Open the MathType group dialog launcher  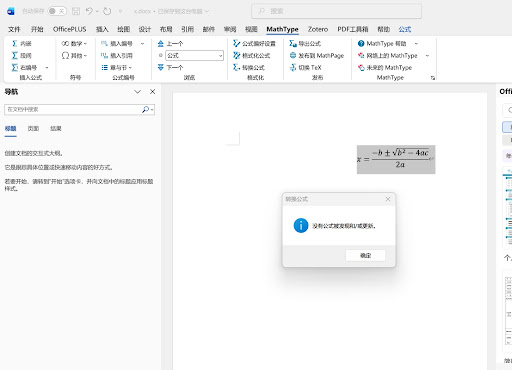433,78
